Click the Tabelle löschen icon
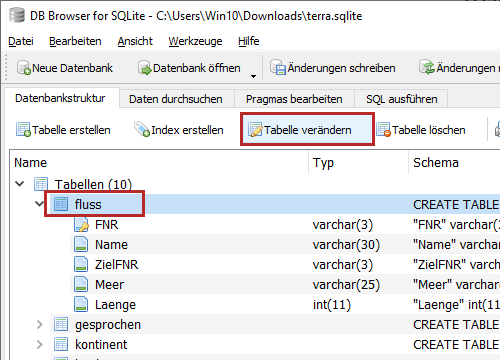The image size is (500, 360). [383, 130]
